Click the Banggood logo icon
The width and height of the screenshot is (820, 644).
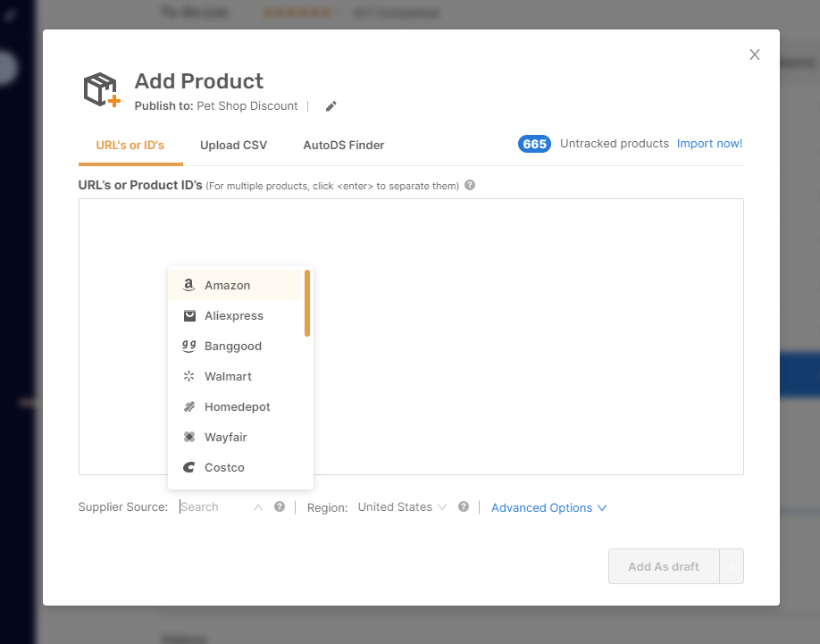[188, 346]
